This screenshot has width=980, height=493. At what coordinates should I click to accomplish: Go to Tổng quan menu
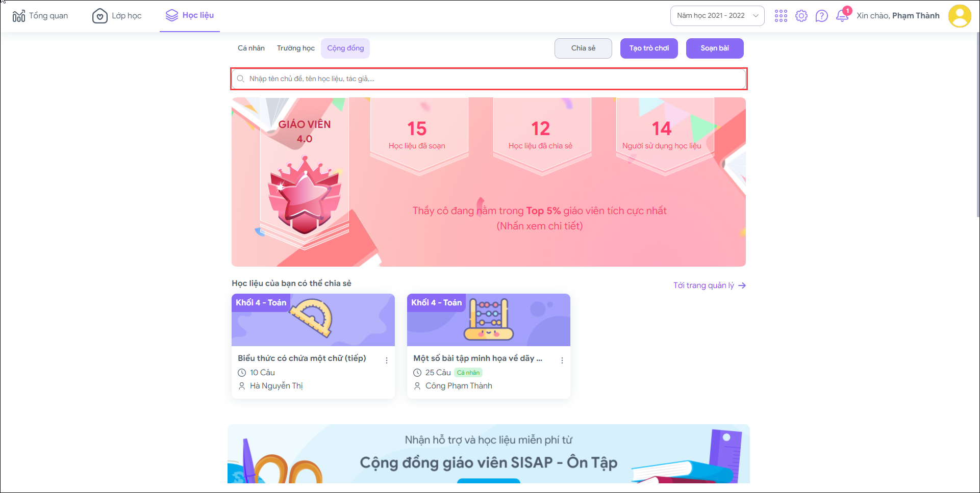pos(40,16)
